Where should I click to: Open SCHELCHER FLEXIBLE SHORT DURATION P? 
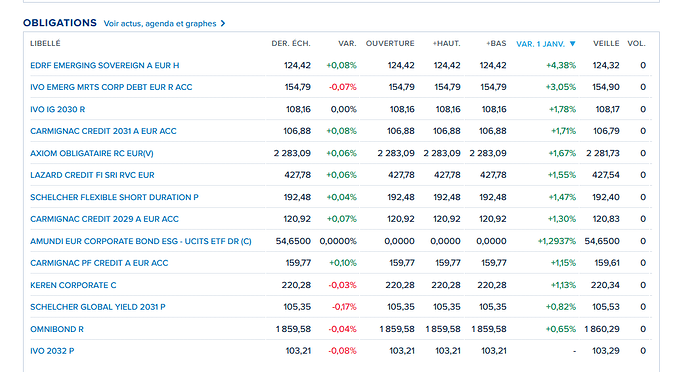click(x=114, y=197)
